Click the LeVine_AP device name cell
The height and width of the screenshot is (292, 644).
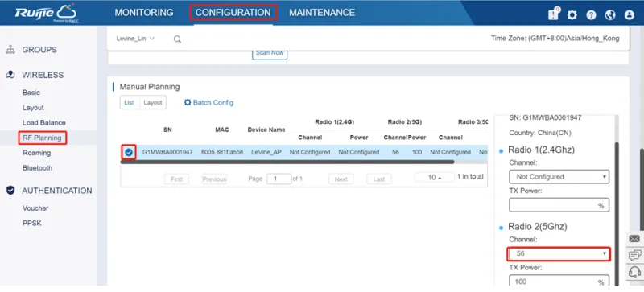(266, 152)
